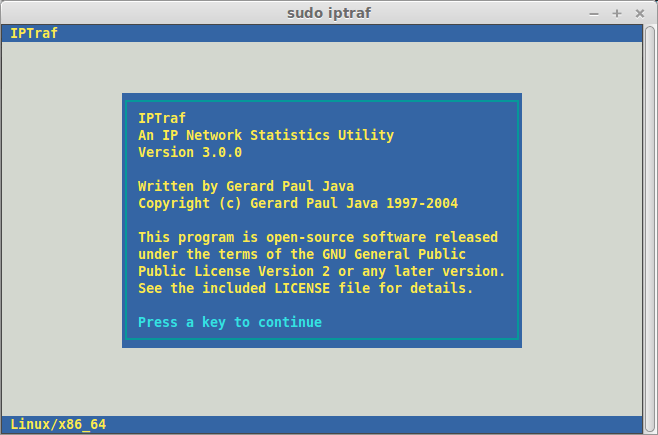The height and width of the screenshot is (435, 658).
Task: Click the Copyright 1997-2004 line
Action: coord(298,203)
